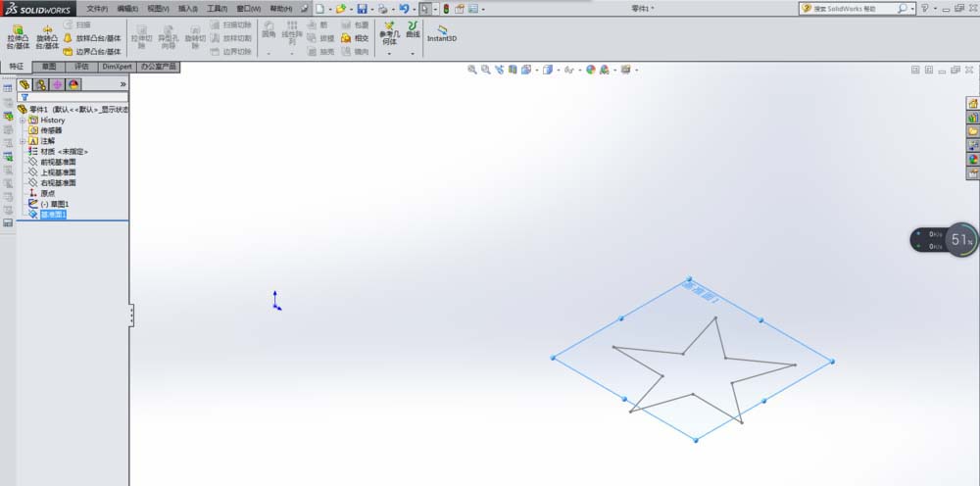Open the 帮助 Help menu
This screenshot has height=486, width=980.
[x=280, y=9]
